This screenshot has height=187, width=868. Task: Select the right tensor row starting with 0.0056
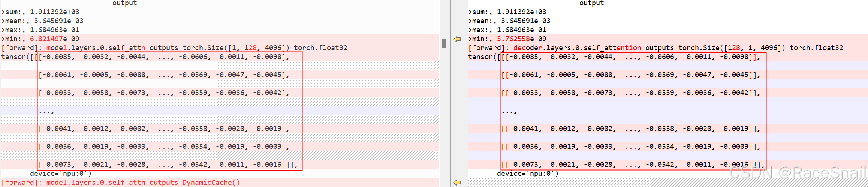(x=631, y=147)
